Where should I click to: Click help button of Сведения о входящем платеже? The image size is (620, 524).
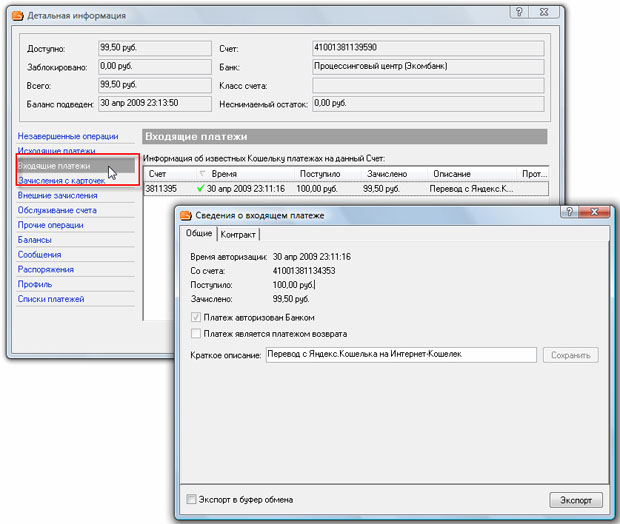pyautogui.click(x=569, y=212)
